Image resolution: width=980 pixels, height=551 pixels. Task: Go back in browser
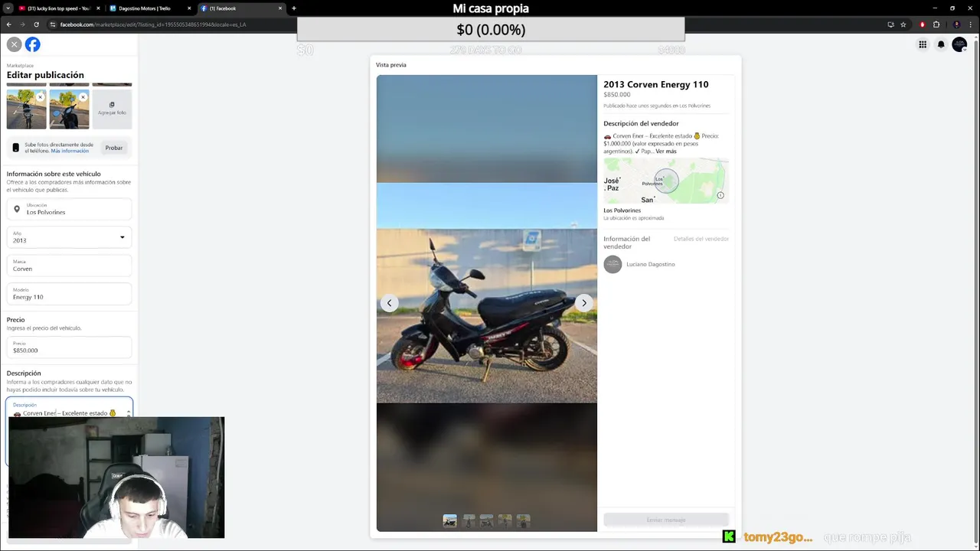8,24
